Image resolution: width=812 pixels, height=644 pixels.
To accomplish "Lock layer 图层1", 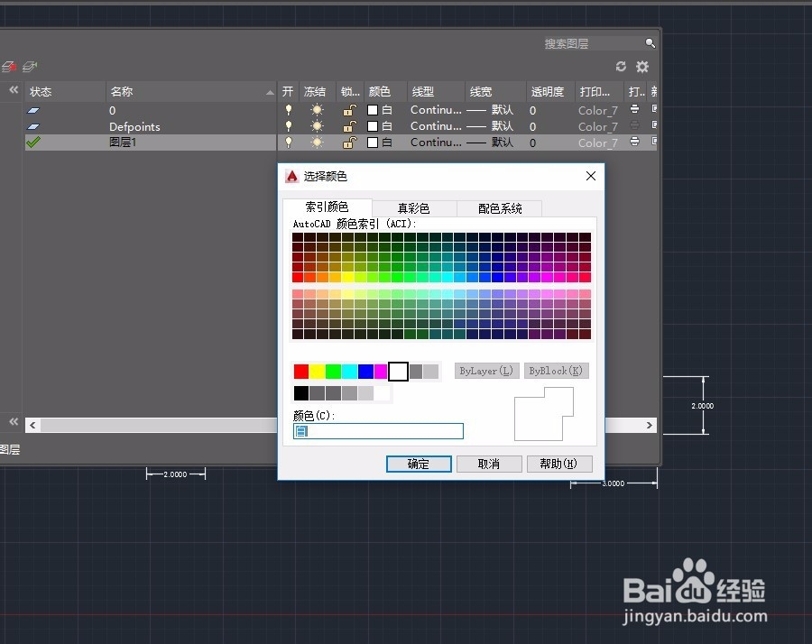I will (x=349, y=142).
